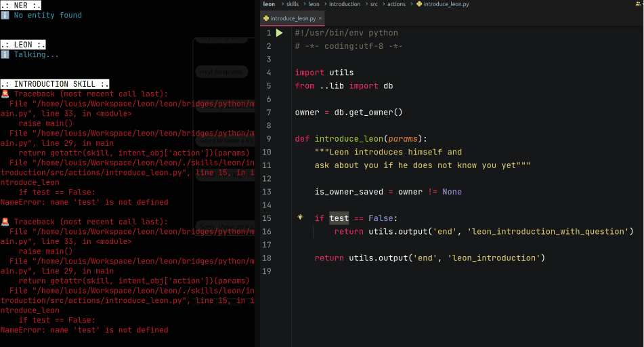Click line number 15 in the gutter
Image resolution: width=644 pixels, height=347 pixels.
(x=267, y=218)
